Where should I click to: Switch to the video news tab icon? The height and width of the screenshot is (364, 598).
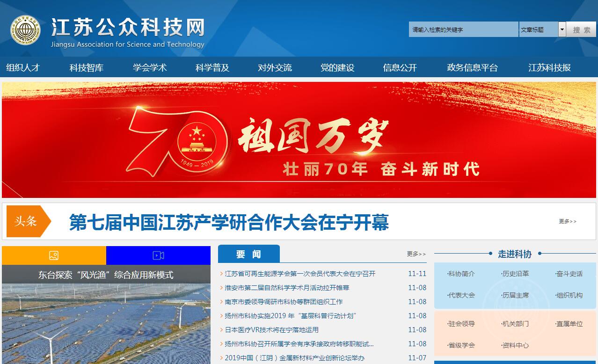coord(158,255)
